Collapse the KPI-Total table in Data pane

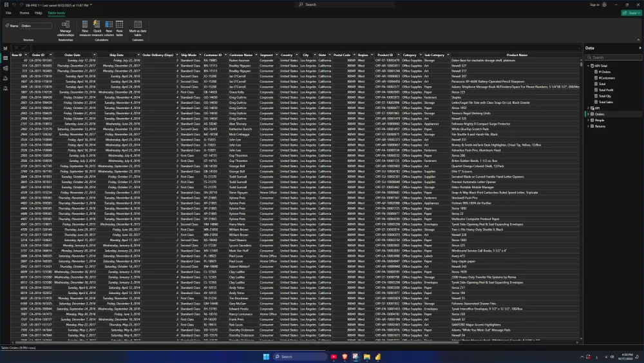point(588,66)
